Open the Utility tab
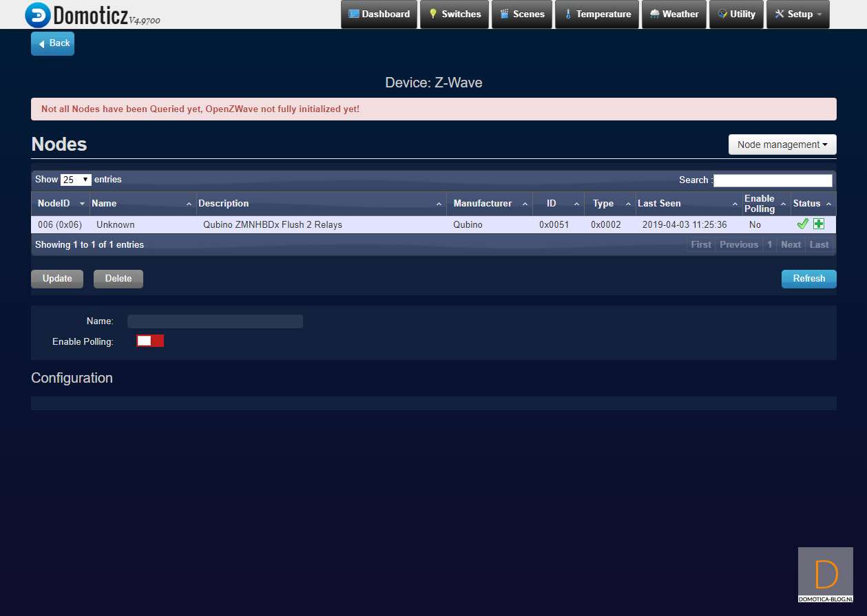 pyautogui.click(x=737, y=14)
